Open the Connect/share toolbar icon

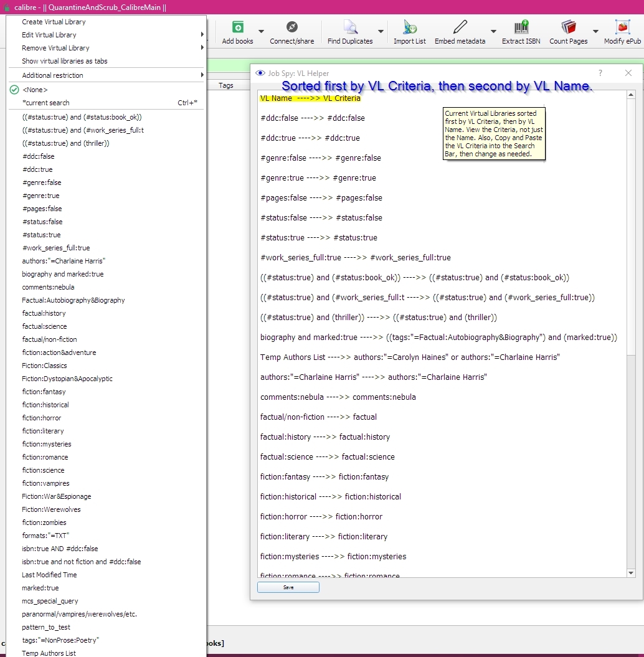(292, 27)
